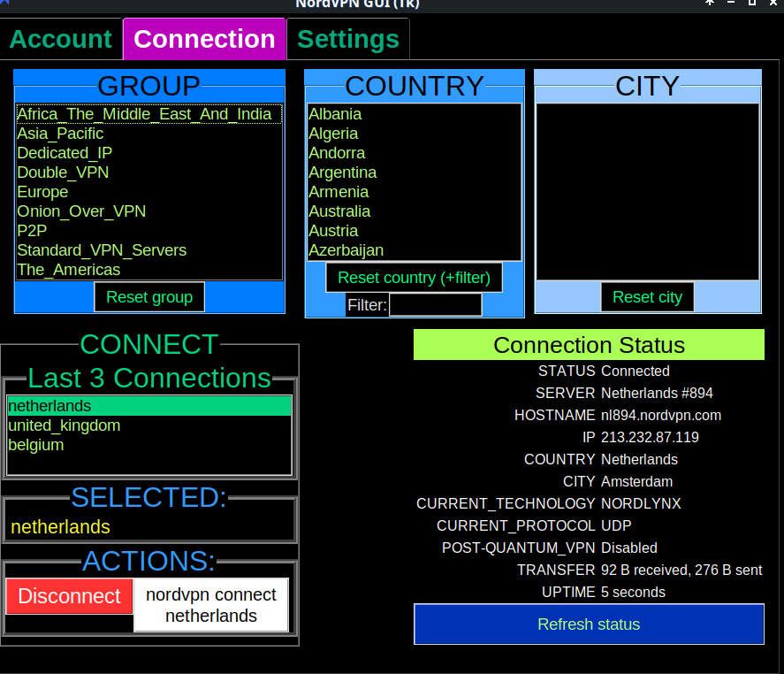Click the Amsterdam city value

[x=637, y=481]
